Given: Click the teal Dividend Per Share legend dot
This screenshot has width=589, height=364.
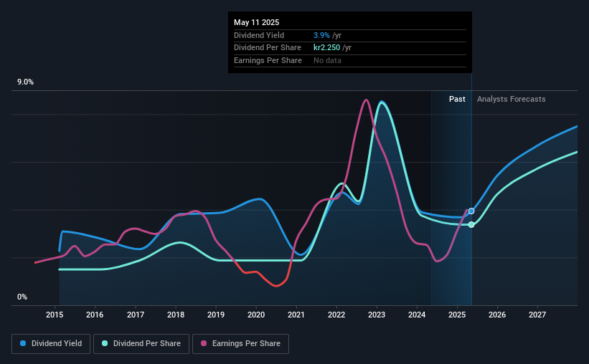Looking at the screenshot, I should 105,343.
